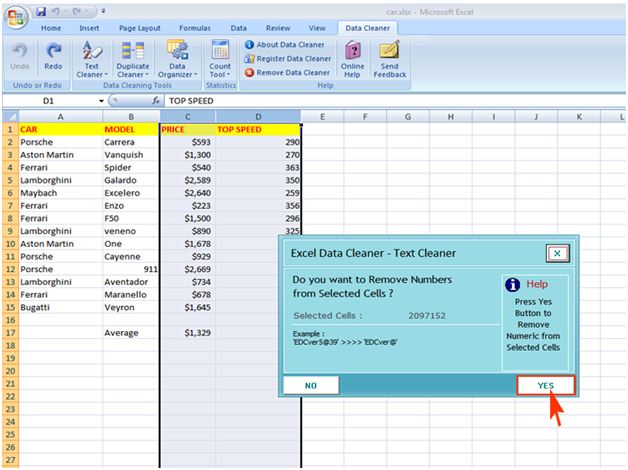Click the PRICE header cell

point(188,129)
